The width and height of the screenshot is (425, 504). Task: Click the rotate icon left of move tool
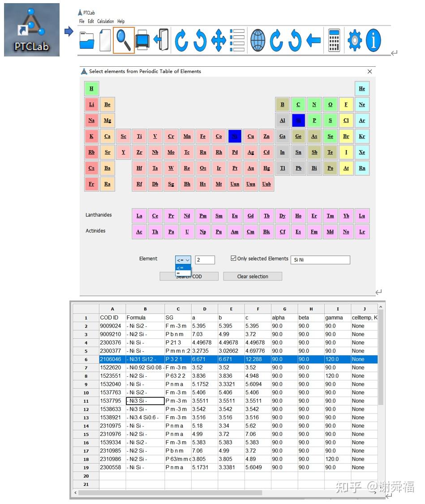coord(200,40)
